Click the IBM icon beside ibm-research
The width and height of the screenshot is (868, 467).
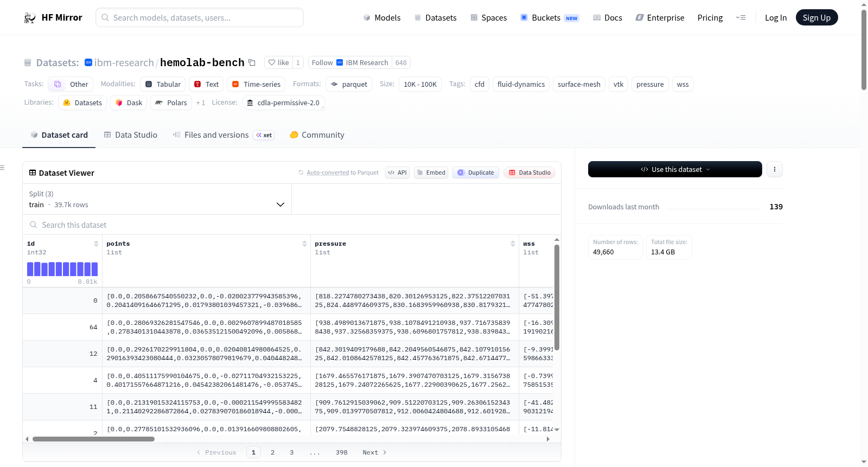(x=88, y=62)
